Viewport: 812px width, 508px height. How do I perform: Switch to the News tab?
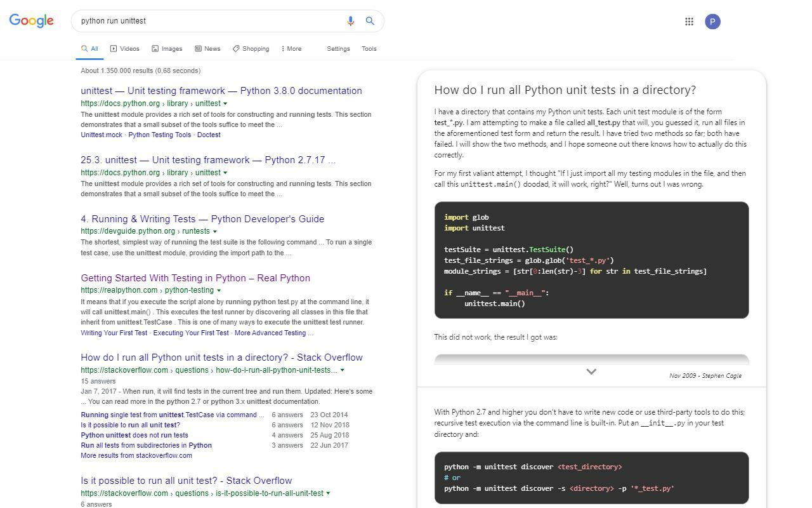click(207, 49)
